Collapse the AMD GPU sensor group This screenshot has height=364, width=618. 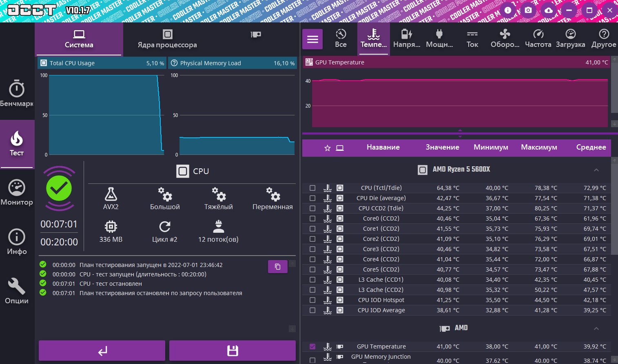pos(596,328)
